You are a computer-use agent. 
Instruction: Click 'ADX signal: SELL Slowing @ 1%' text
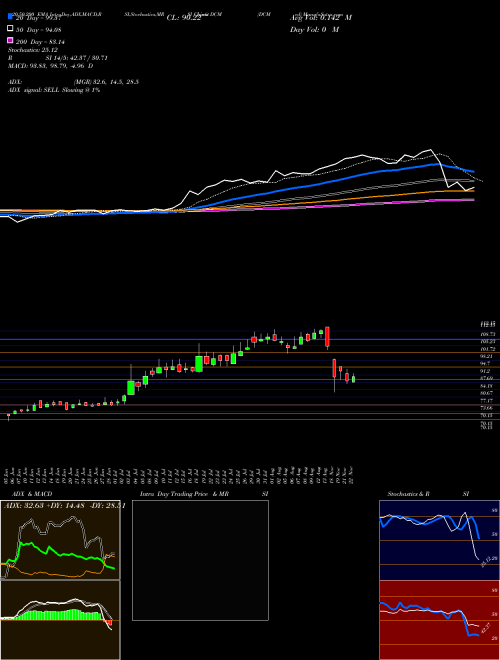(x=54, y=90)
